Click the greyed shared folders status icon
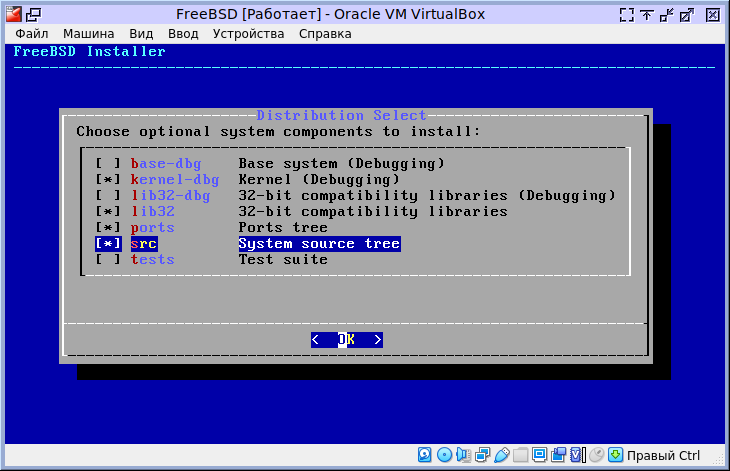Screen dimensions: 730x471 520,455
